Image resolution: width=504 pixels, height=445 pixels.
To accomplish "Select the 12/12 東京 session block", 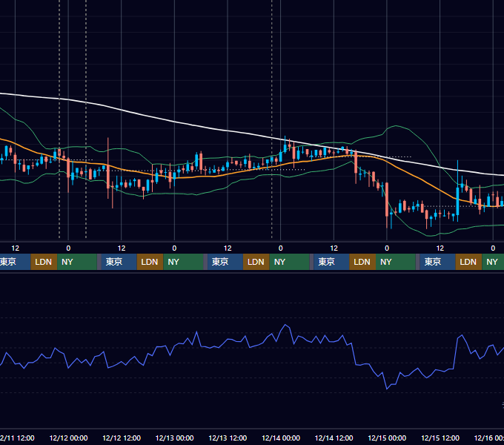I will pos(119,262).
